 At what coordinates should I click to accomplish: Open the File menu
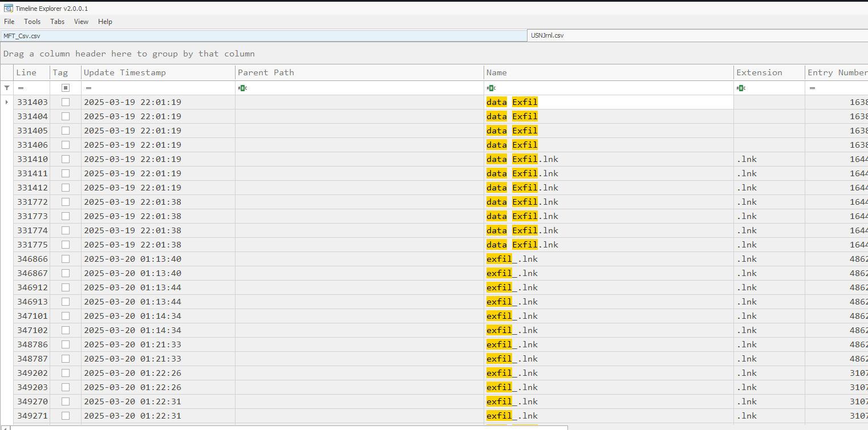(9, 22)
